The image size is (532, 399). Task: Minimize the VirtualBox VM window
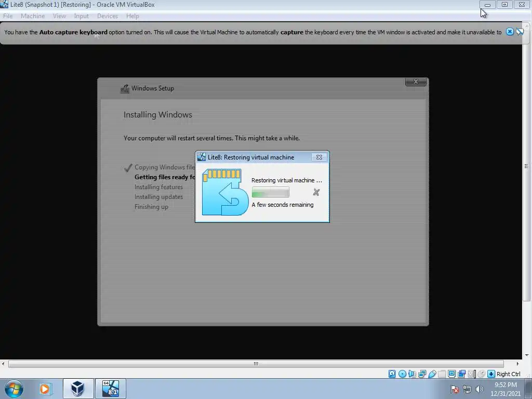(x=487, y=5)
